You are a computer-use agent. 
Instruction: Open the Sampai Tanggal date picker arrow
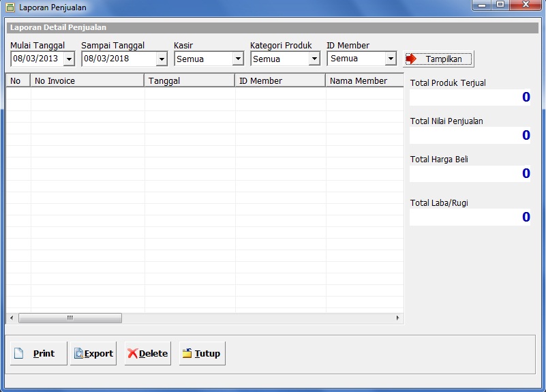coord(162,59)
